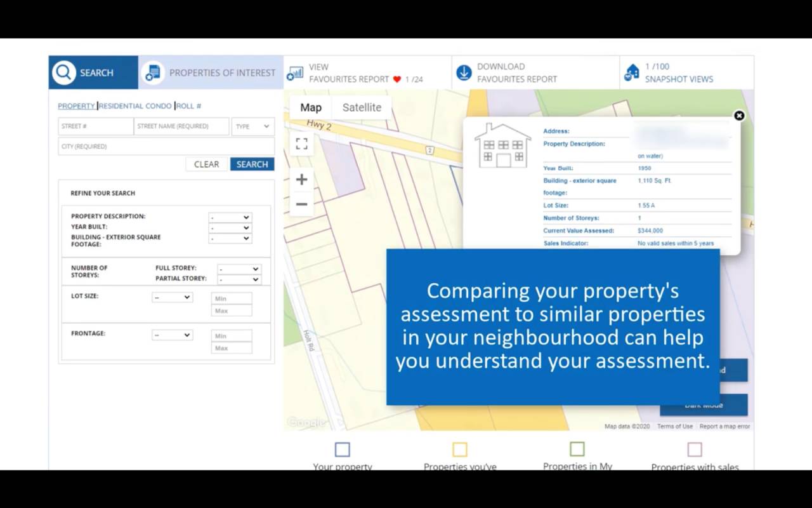Click the Snapshot Views house icon

point(632,72)
